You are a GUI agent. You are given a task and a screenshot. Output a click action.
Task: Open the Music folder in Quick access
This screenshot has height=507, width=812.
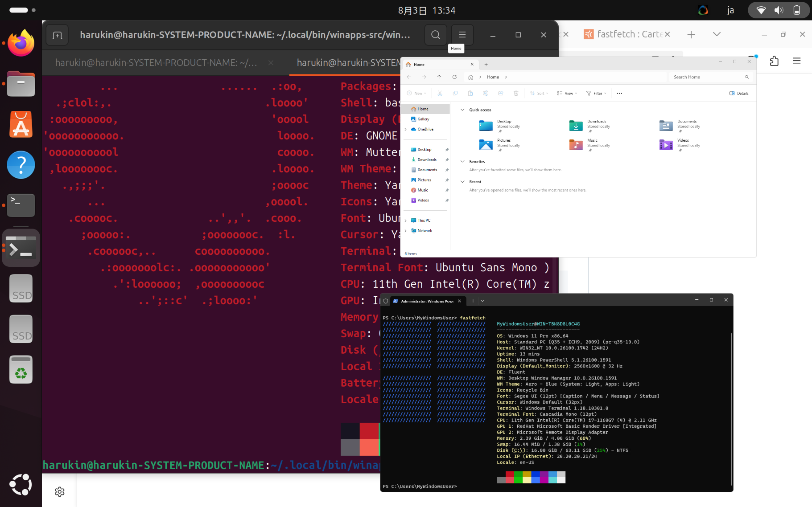590,145
